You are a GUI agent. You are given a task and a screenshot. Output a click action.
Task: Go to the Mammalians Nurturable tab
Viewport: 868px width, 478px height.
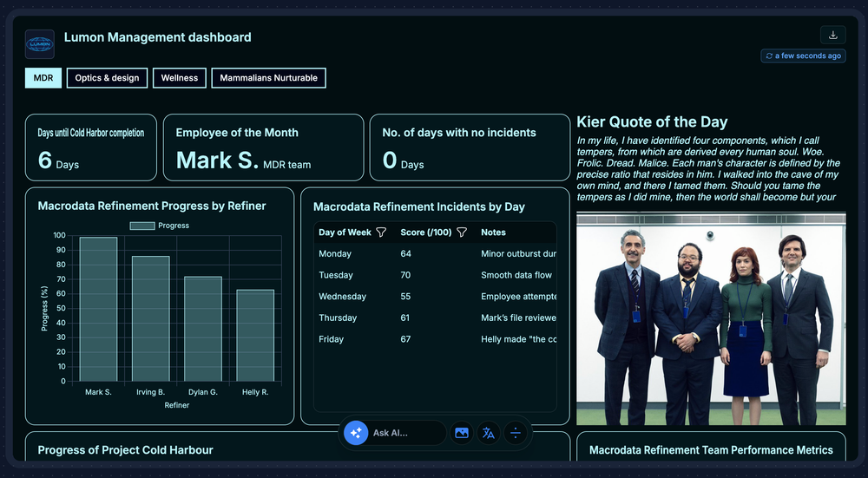[x=268, y=78]
